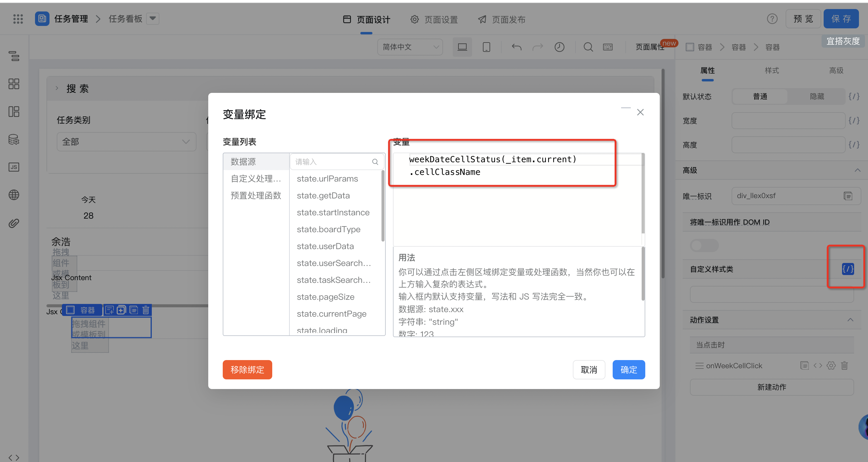This screenshot has width=868, height=462.
Task: Click the 移除绑定 button
Action: 247,370
